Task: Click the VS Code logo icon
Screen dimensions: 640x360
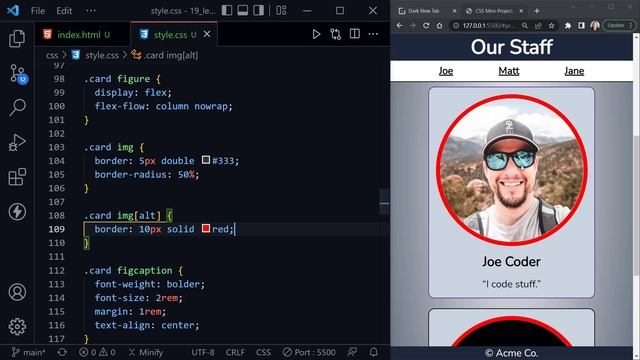Action: [13, 11]
